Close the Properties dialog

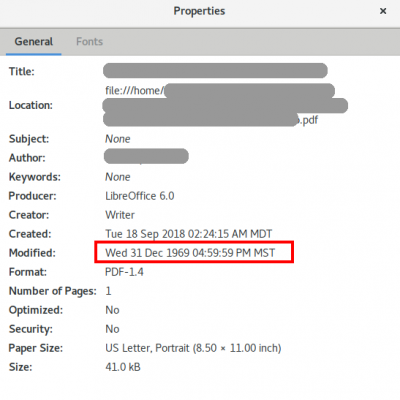(x=383, y=11)
